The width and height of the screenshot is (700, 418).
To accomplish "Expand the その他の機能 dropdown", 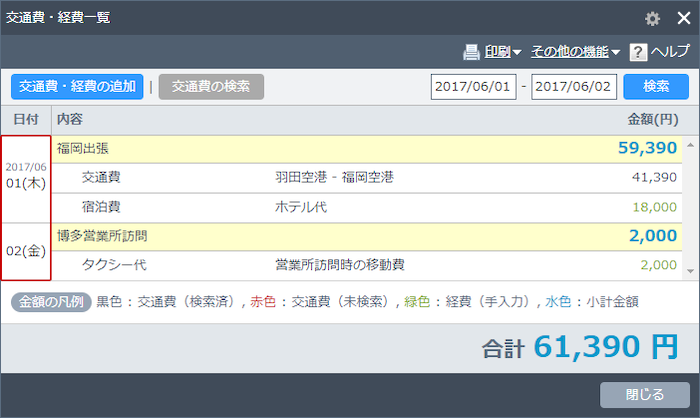I will pos(575,52).
